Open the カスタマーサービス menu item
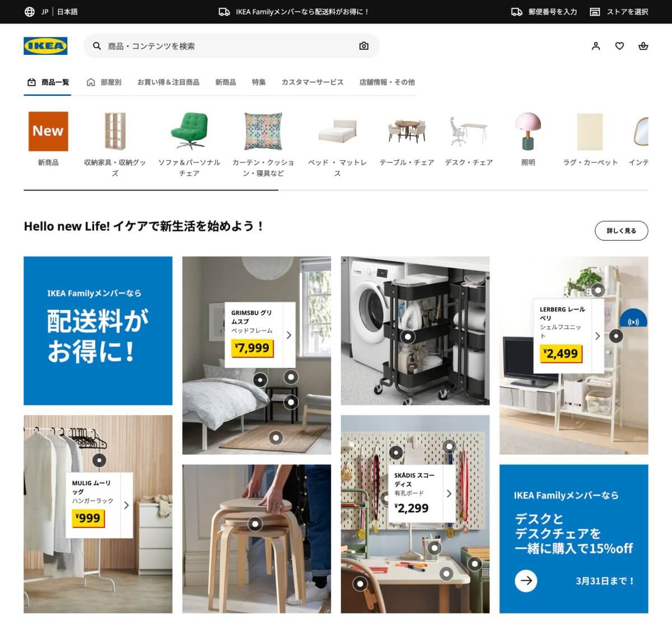The image size is (672, 637). [x=312, y=82]
